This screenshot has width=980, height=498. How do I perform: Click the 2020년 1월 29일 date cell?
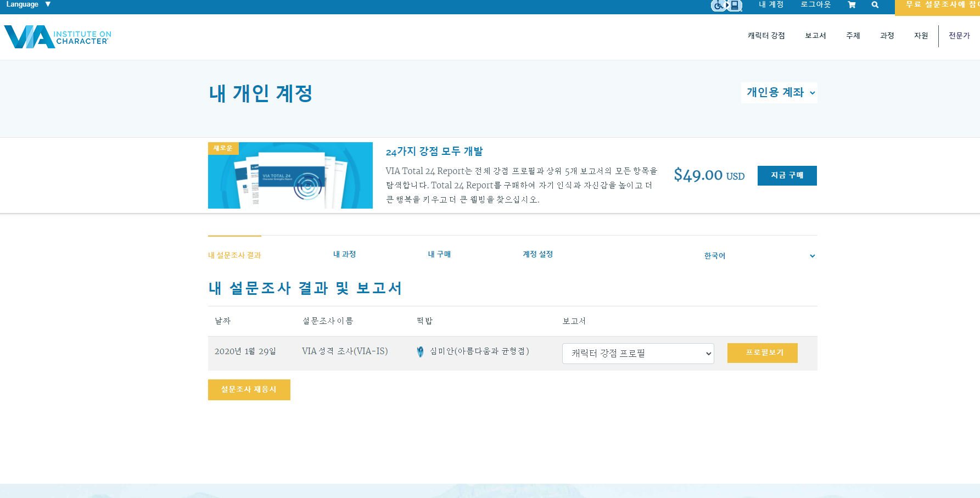point(245,351)
